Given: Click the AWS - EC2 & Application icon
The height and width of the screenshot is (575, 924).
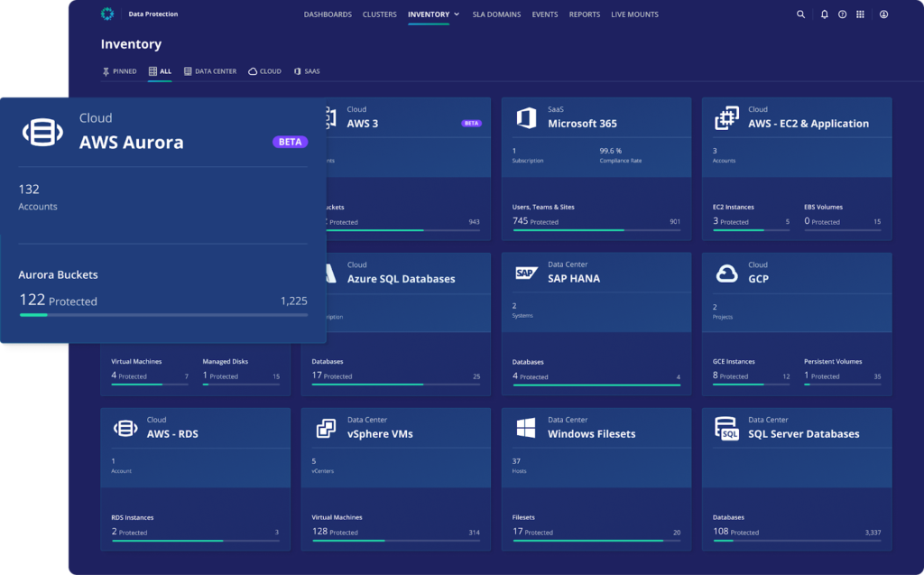Looking at the screenshot, I should tap(727, 117).
